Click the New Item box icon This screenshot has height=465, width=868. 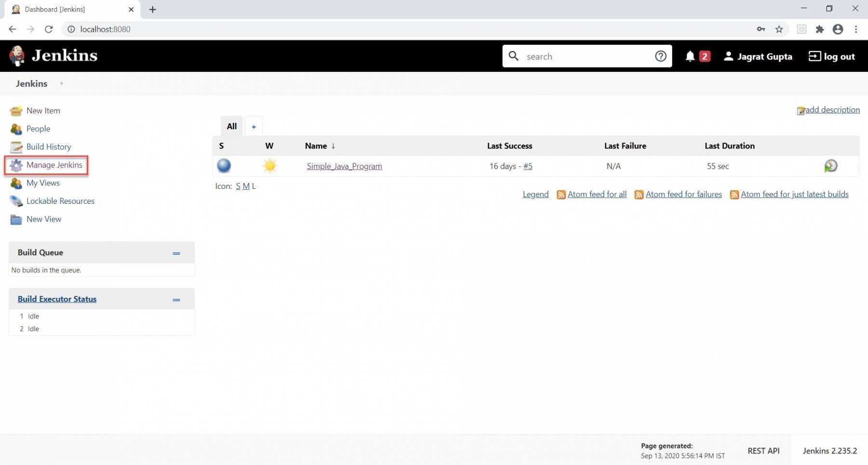pos(16,111)
